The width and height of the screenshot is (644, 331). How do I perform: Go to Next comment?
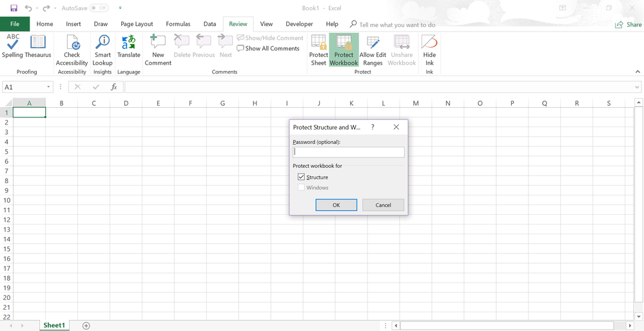tap(226, 46)
